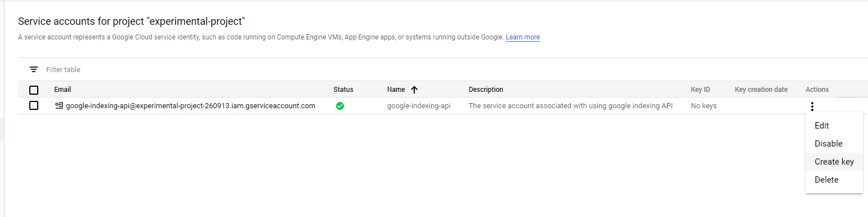Click the Key creation date column header
This screenshot has width=868, height=217.
(x=761, y=90)
